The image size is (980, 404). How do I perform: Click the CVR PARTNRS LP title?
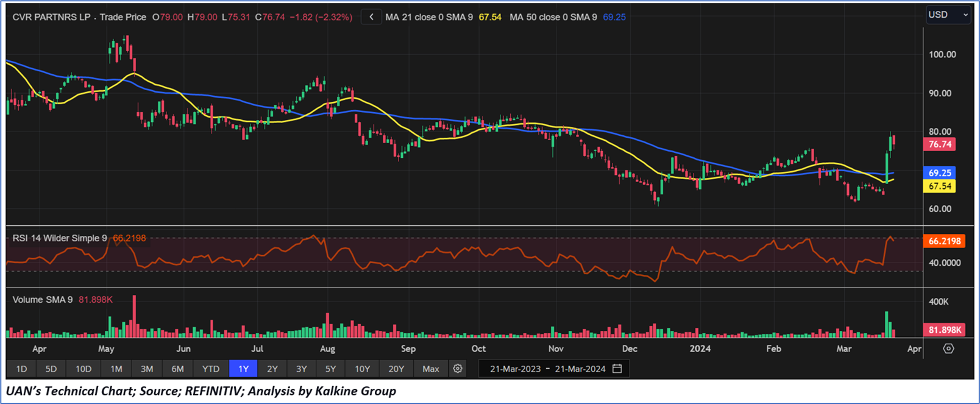click(51, 17)
